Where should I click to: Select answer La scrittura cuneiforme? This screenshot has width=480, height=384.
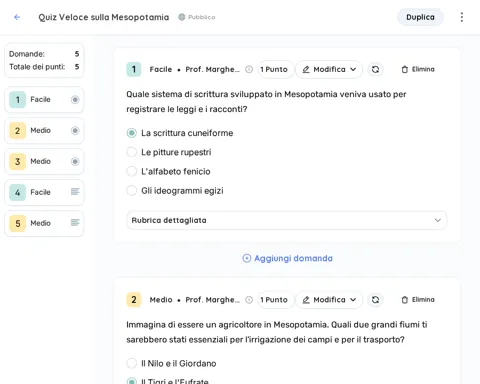tap(180, 133)
